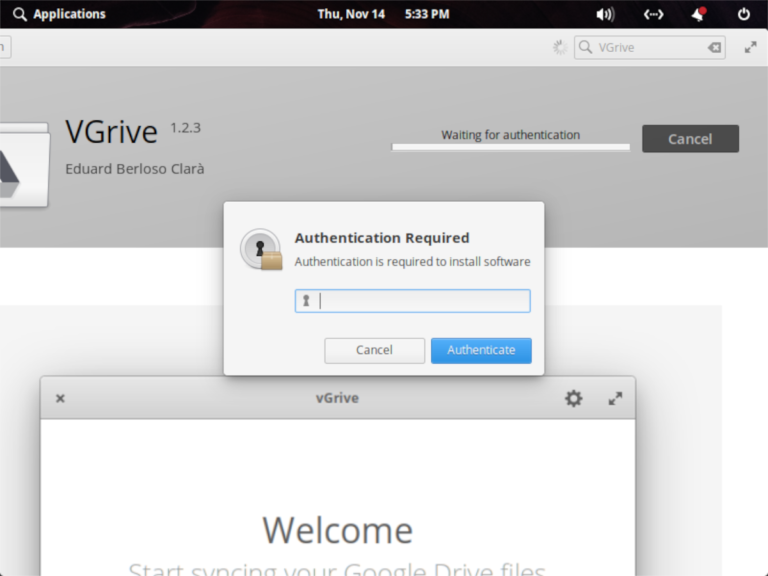Open the network connection indicator
768x576 pixels.
pyautogui.click(x=653, y=14)
